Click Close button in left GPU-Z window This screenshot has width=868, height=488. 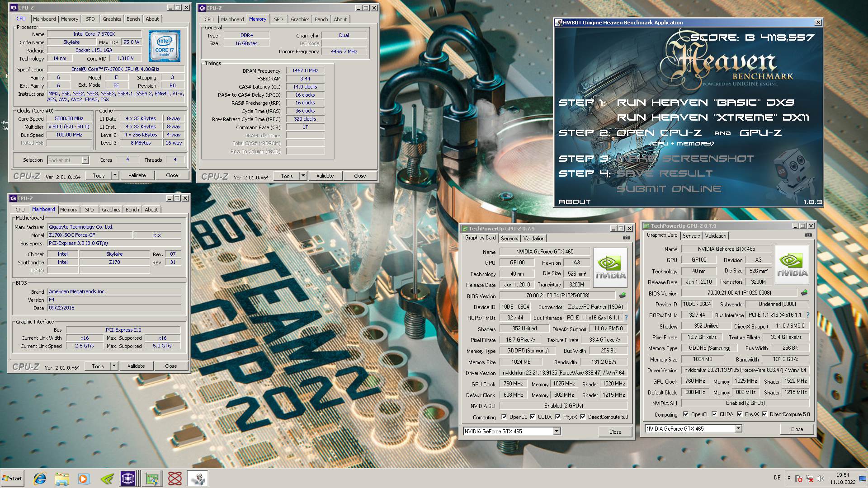615,432
